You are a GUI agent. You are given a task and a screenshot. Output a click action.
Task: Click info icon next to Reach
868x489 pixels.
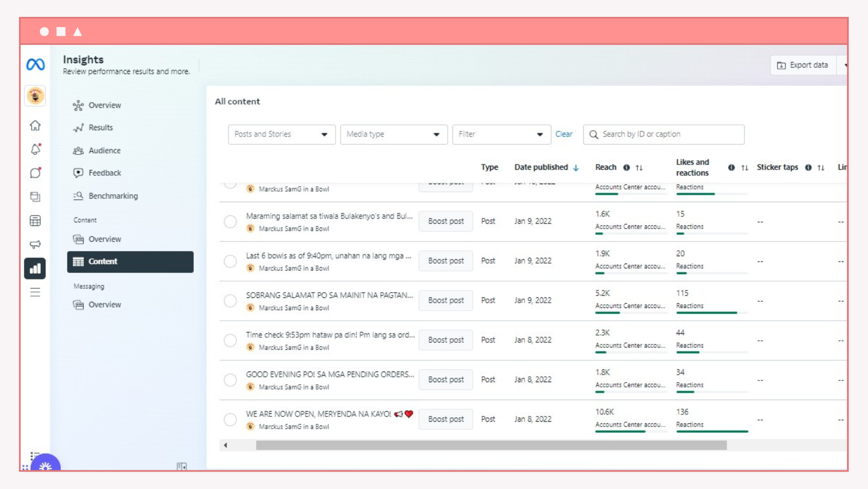coord(626,168)
